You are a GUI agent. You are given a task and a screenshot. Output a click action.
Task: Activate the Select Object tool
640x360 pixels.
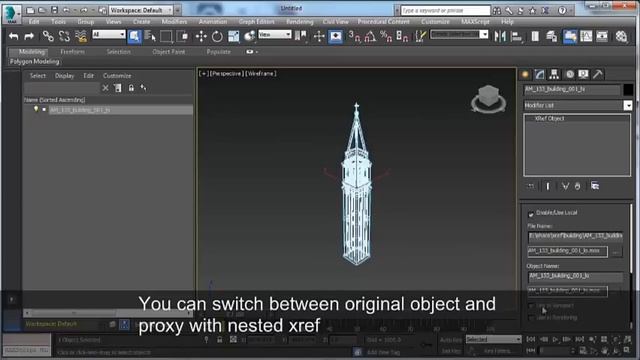tap(134, 36)
